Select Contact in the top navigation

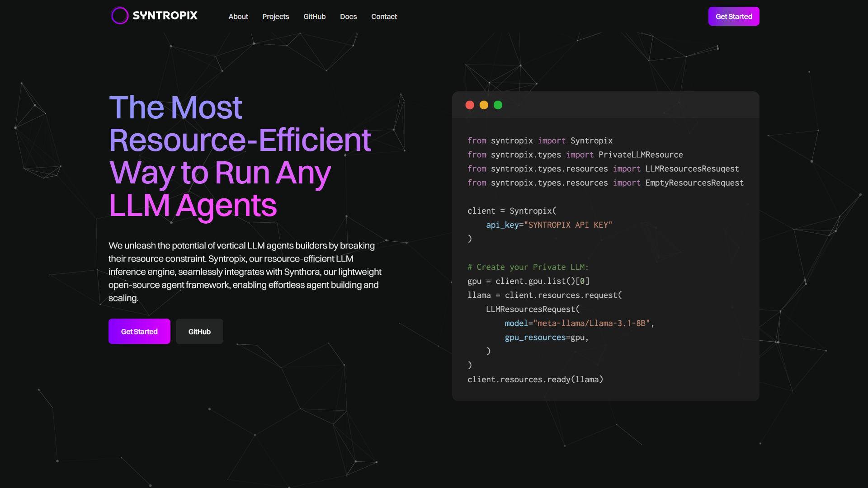(384, 16)
